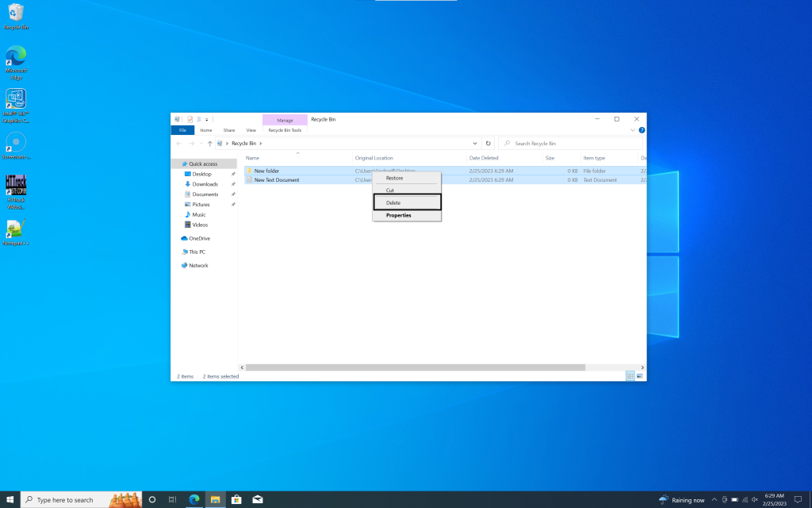
Task: Click the scroll right arrow of the file list
Action: [x=642, y=368]
